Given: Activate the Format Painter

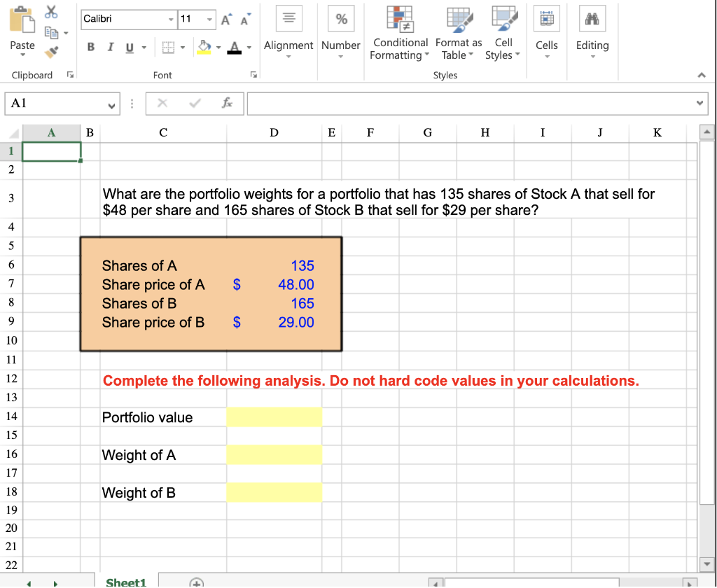Looking at the screenshot, I should click(50, 50).
